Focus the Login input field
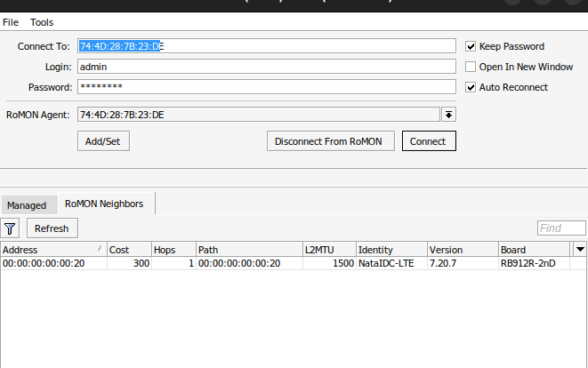This screenshot has width=588, height=368. coord(265,67)
